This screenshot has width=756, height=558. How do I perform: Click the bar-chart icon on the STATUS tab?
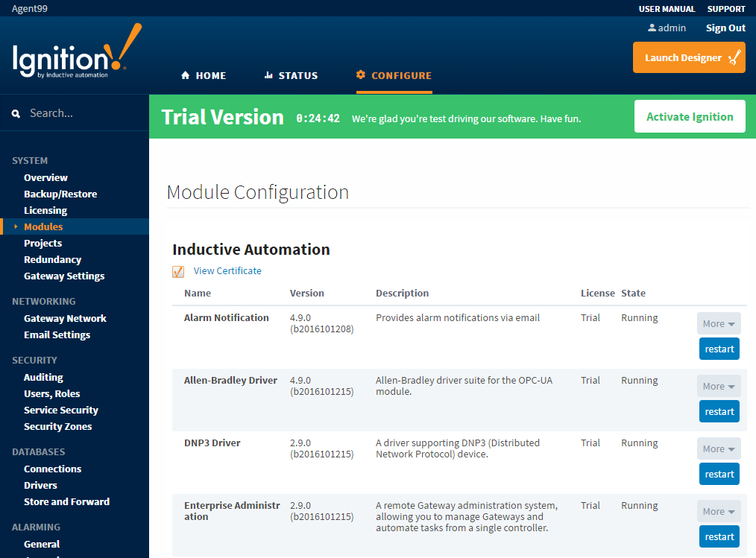tap(270, 74)
